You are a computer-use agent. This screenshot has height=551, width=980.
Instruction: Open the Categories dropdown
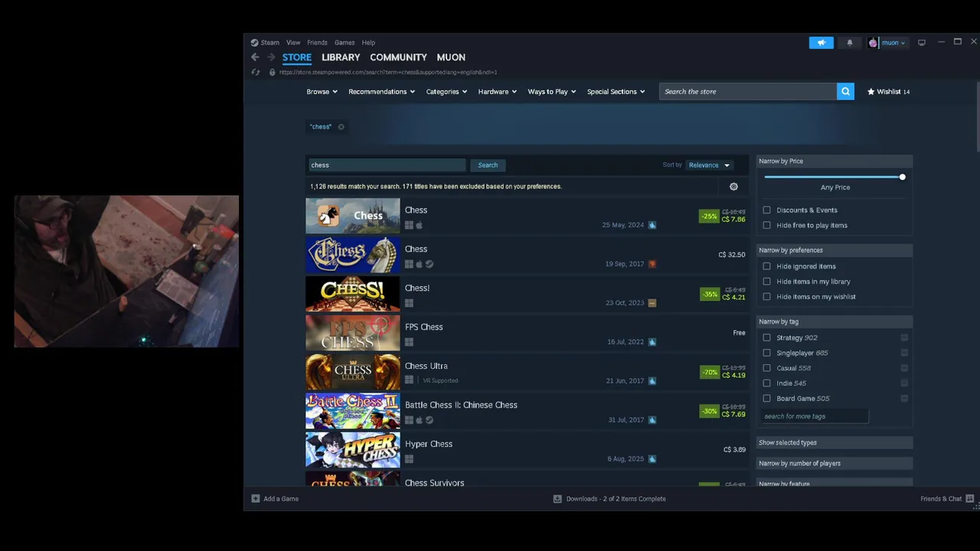click(x=446, y=92)
